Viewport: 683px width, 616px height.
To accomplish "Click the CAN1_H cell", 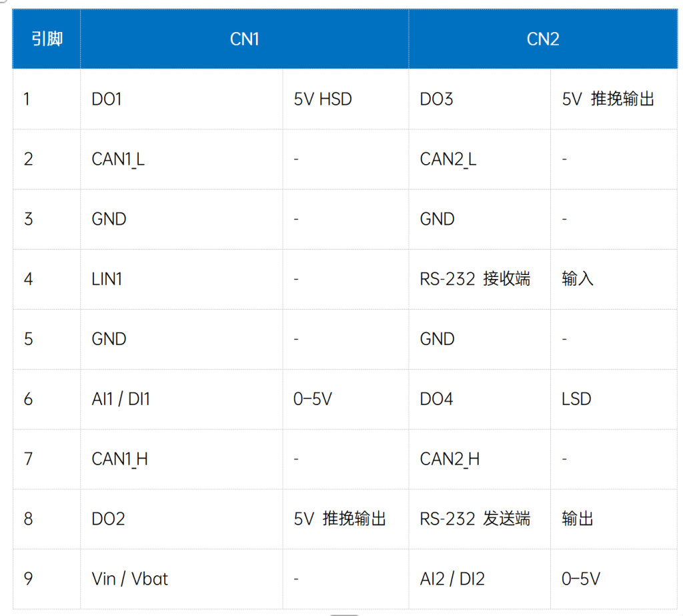I will [119, 459].
